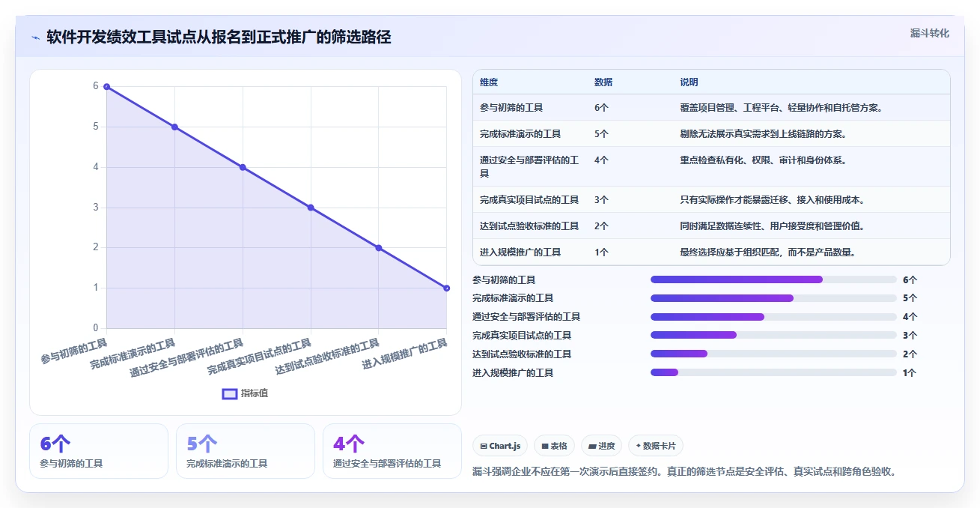Viewport: 980px width, 508px height.
Task: Click x-axis label 通过安全与部署评估的工具 on the chart
Action: tap(186, 357)
